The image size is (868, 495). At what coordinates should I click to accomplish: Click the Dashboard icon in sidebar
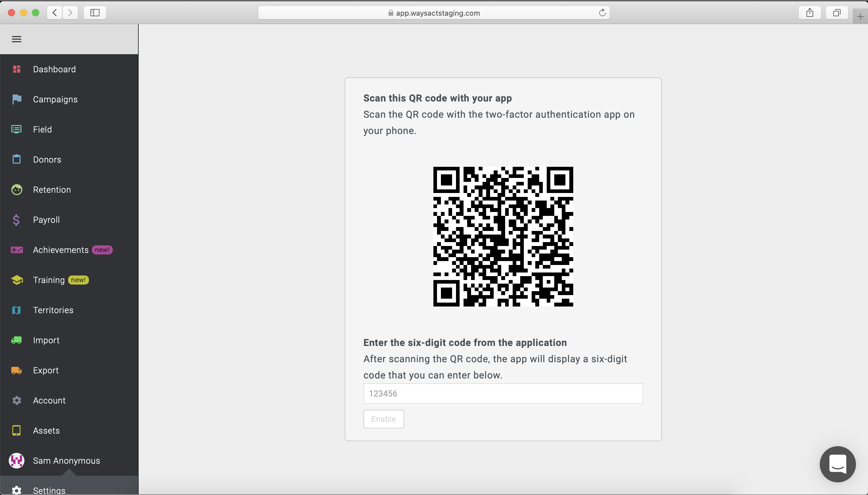(16, 69)
